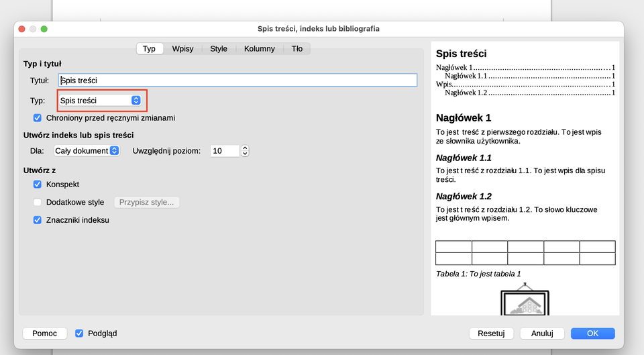Viewport: 644px width, 355px height.
Task: Turn off the Podgląd preview checkbox
Action: (x=79, y=334)
